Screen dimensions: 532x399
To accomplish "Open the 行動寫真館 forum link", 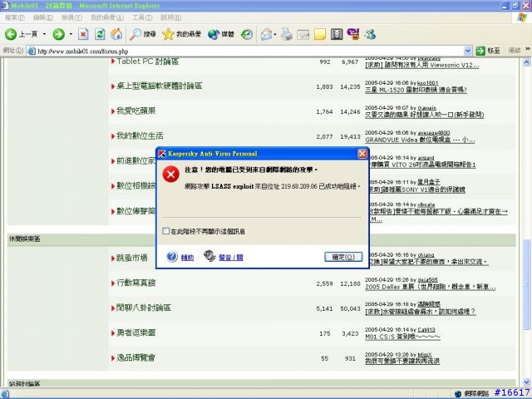I will click(136, 283).
